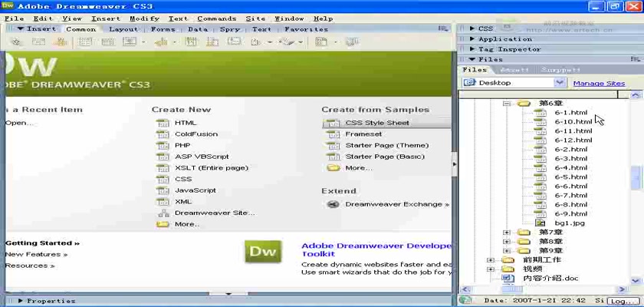Click the Email Link insert icon
The height and width of the screenshot is (307, 644).
(x=38, y=41)
